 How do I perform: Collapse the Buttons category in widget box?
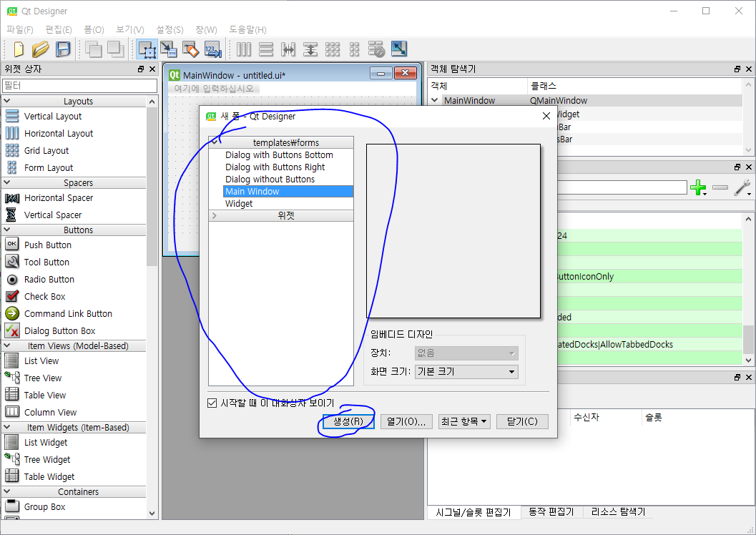[x=7, y=230]
